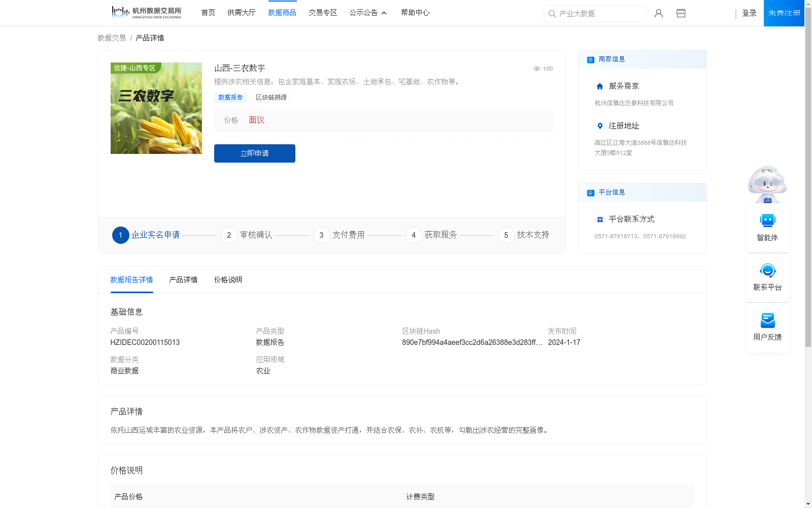
Task: Click the blockchain hash value 890e7bf994a4...
Action: (472, 342)
